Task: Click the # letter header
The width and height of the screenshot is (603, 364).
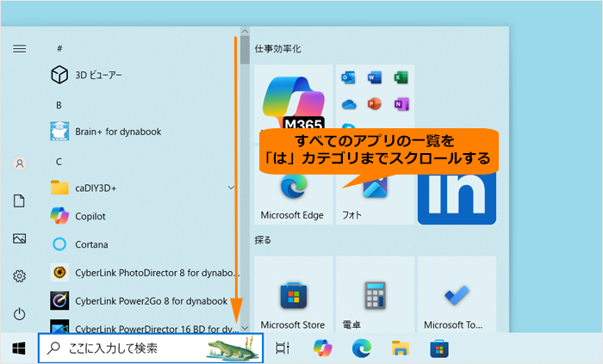Action: pyautogui.click(x=59, y=48)
